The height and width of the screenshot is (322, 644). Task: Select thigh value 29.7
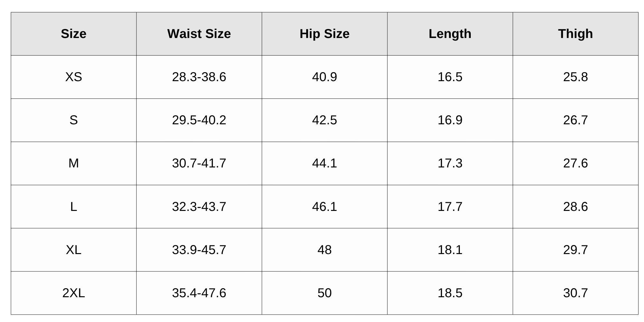coord(575,250)
